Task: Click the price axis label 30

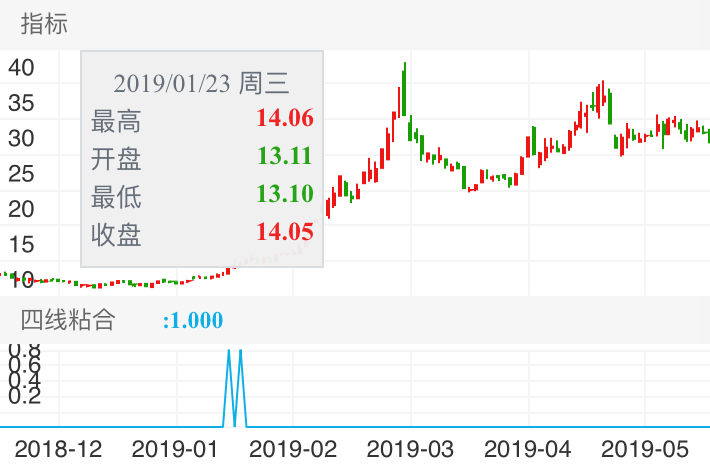Action: (21, 139)
